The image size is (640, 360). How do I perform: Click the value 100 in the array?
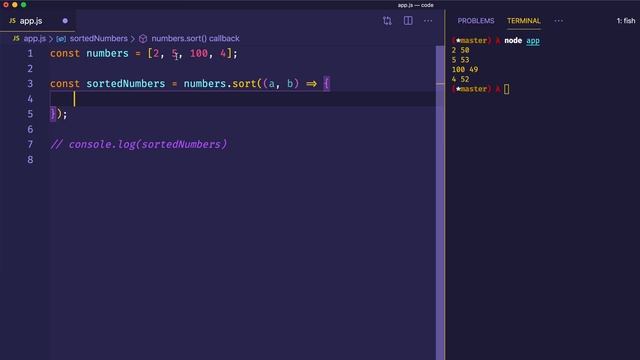pyautogui.click(x=199, y=53)
